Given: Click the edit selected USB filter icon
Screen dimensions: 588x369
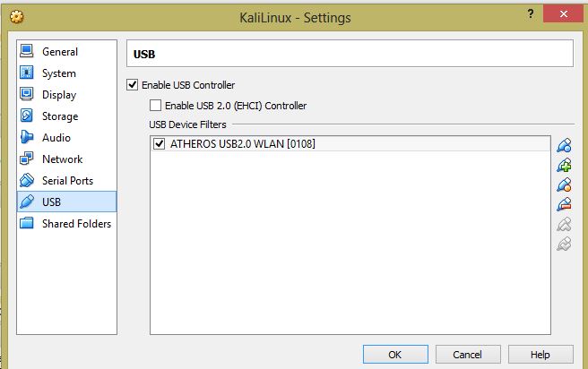Looking at the screenshot, I should (564, 184).
